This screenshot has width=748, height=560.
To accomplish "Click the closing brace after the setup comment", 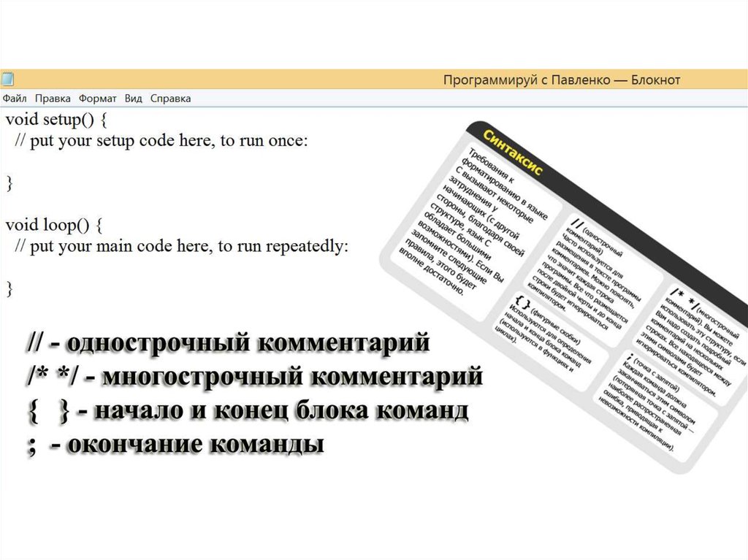I will pyautogui.click(x=9, y=183).
